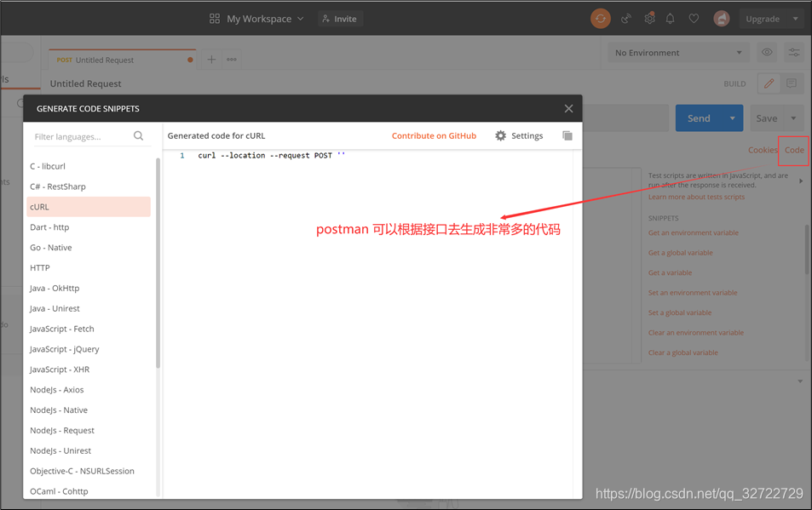Insert Get an environment variable snippet
The height and width of the screenshot is (510, 812).
tap(694, 232)
